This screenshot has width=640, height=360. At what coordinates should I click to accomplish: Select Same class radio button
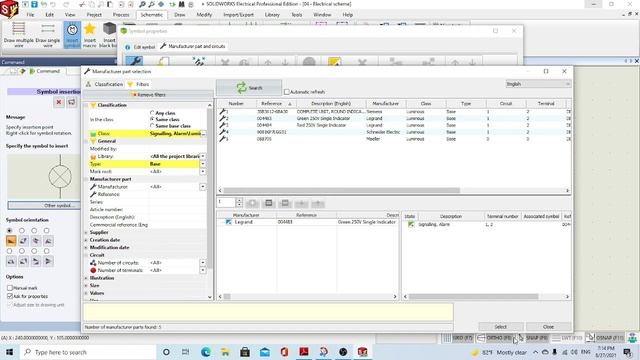click(x=152, y=119)
